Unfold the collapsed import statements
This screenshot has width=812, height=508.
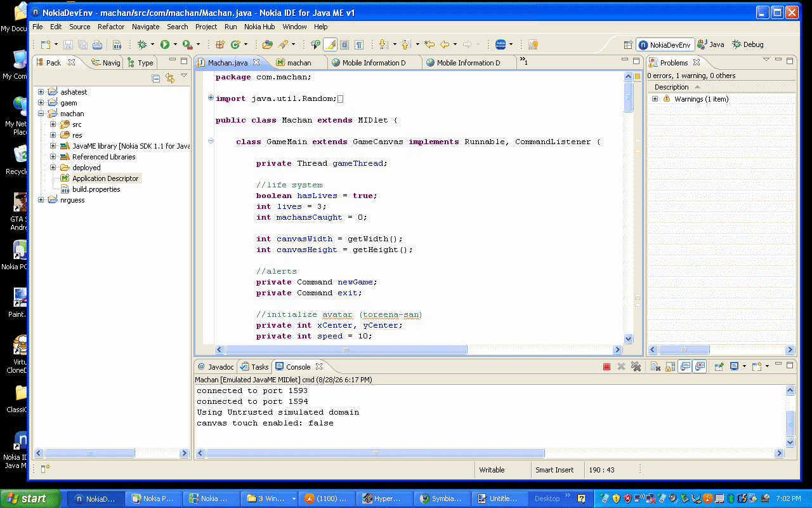point(211,98)
